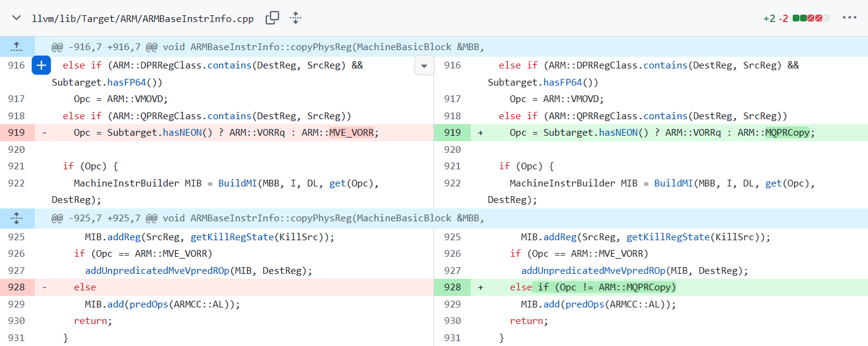Expand hidden lines between the two hunks
The width and height of the screenshot is (868, 346).
(17, 218)
